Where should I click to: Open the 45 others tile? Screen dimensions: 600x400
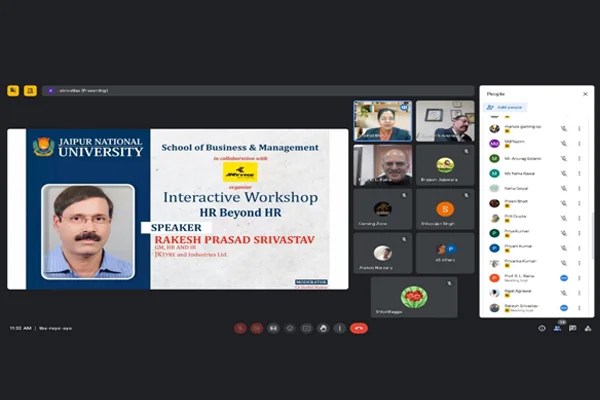445,253
